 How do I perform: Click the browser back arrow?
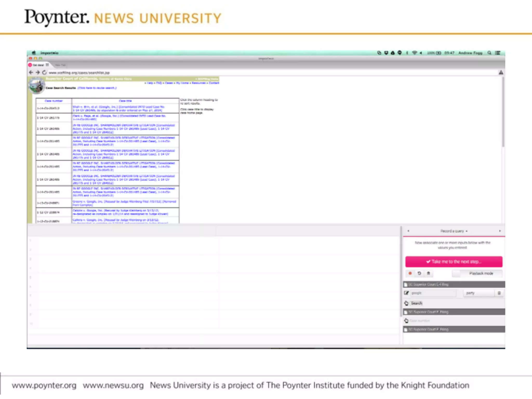pos(31,72)
